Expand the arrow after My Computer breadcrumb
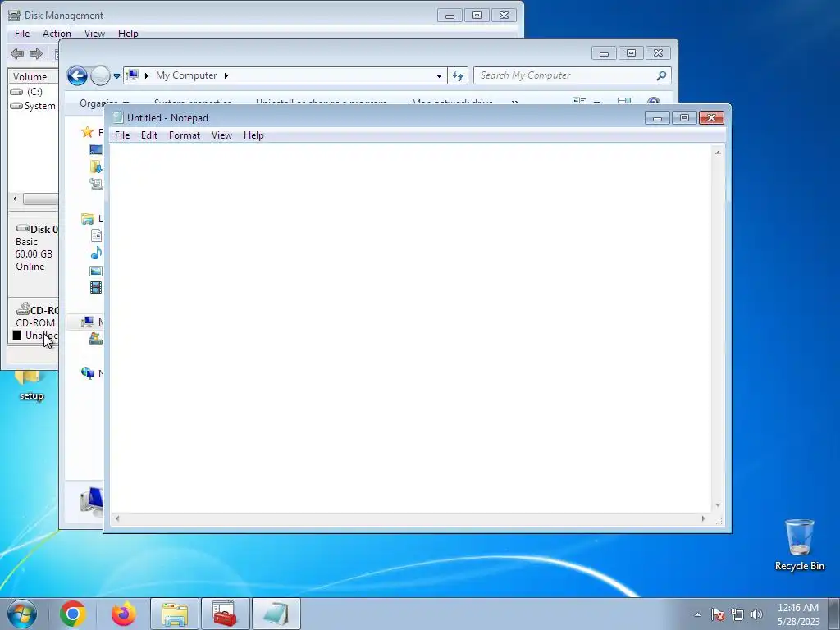The height and width of the screenshot is (630, 840). [226, 75]
